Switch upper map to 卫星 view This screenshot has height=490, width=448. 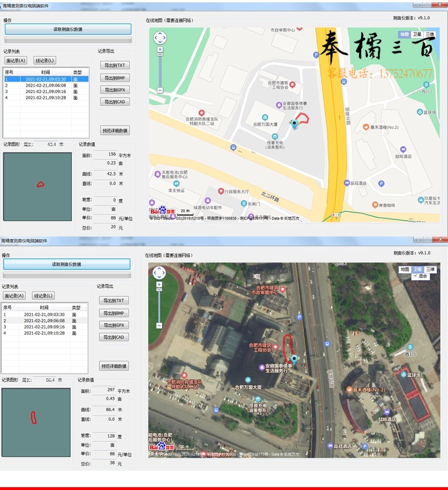pos(417,34)
